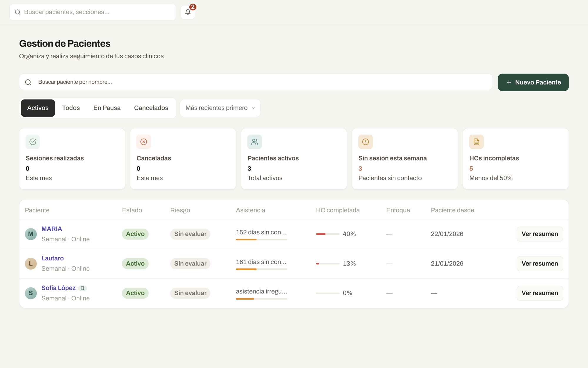
Task: Click the Sin evaluar risk badge for Lautaro
Action: pos(190,263)
